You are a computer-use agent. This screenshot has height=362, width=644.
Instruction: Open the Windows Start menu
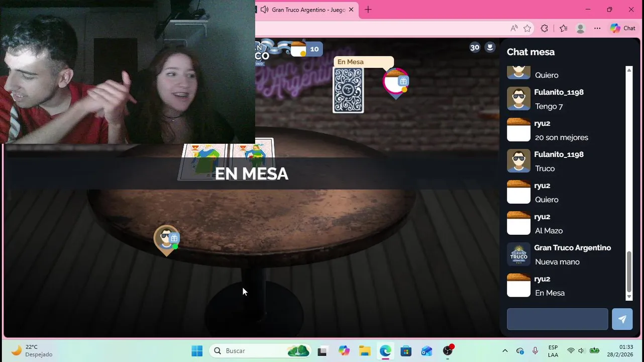click(x=197, y=351)
